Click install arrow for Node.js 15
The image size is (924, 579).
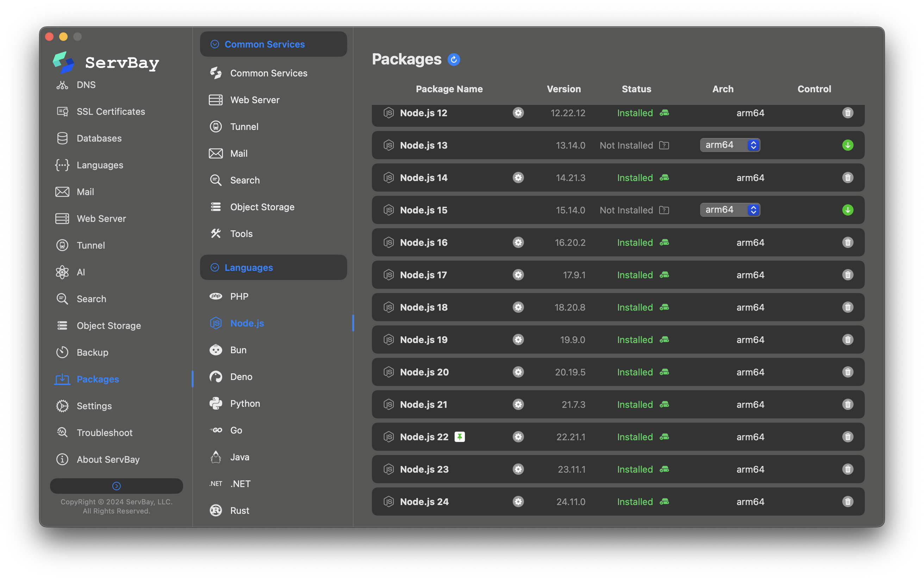tap(848, 210)
